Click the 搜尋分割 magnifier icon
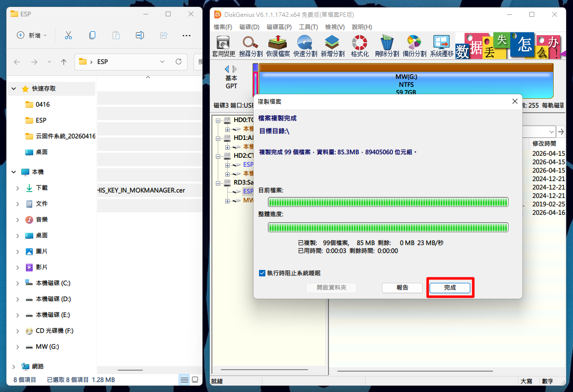This screenshot has height=392, width=573. (x=251, y=46)
